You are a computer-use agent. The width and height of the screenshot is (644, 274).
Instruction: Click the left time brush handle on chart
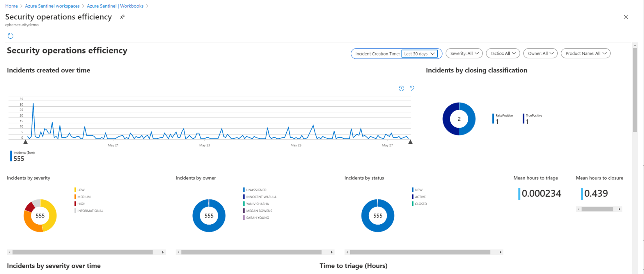pos(26,142)
